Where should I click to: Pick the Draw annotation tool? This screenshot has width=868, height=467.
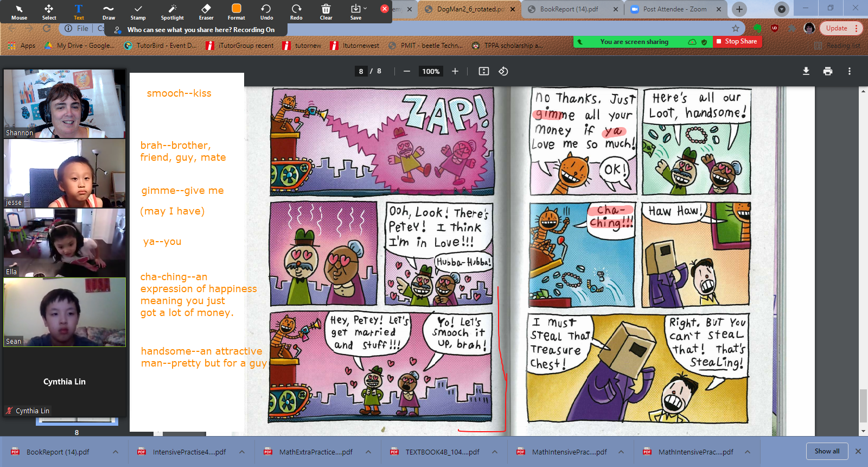click(x=108, y=12)
